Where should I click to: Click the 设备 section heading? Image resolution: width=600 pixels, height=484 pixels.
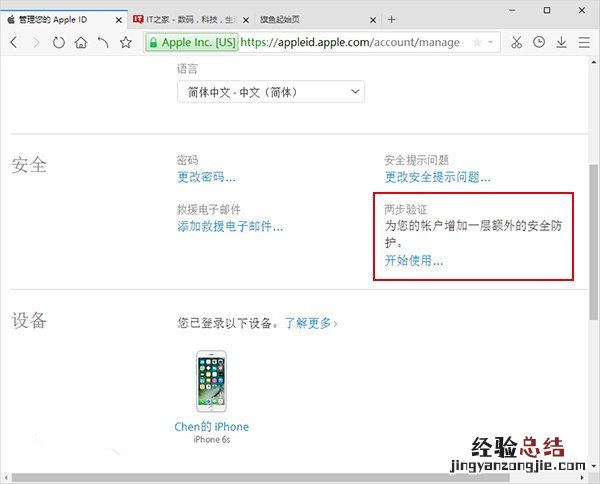pos(29,320)
